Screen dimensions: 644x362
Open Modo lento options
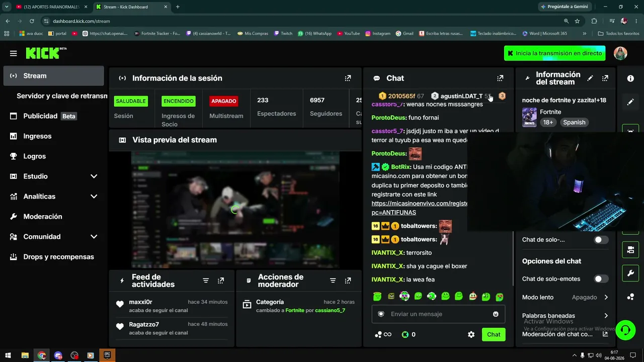click(566, 297)
